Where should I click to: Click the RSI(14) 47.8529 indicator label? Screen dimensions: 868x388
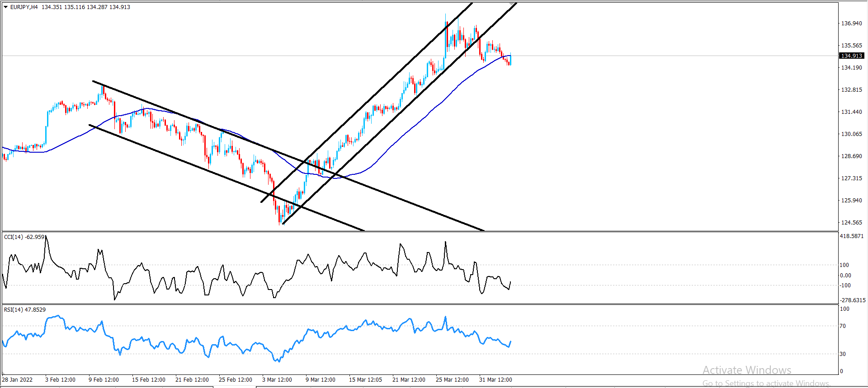click(25, 310)
